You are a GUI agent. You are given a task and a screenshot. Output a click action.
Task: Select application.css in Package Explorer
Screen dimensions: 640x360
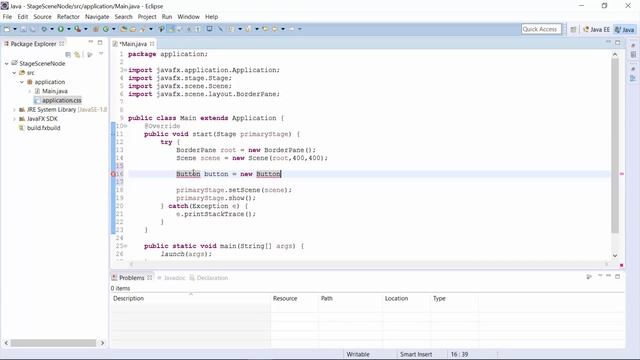[62, 100]
